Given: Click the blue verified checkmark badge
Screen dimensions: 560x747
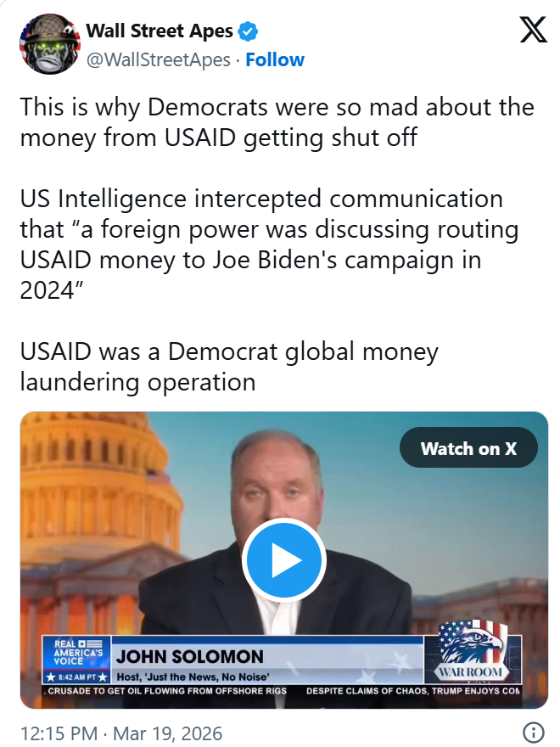Looking at the screenshot, I should coord(249,32).
